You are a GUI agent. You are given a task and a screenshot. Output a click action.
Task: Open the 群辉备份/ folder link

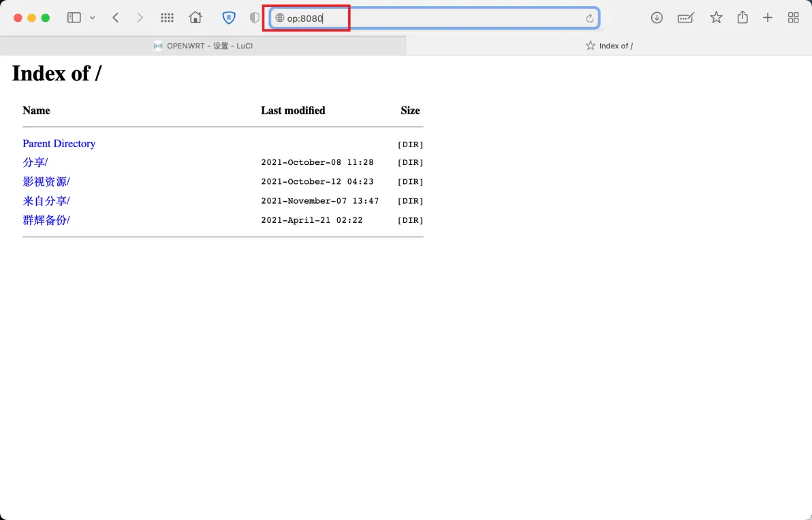click(46, 219)
